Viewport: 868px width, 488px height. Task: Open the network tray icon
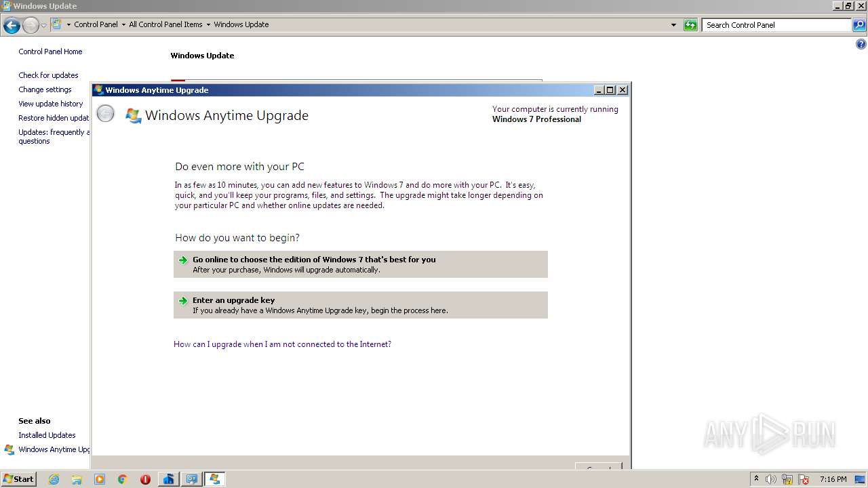point(787,479)
